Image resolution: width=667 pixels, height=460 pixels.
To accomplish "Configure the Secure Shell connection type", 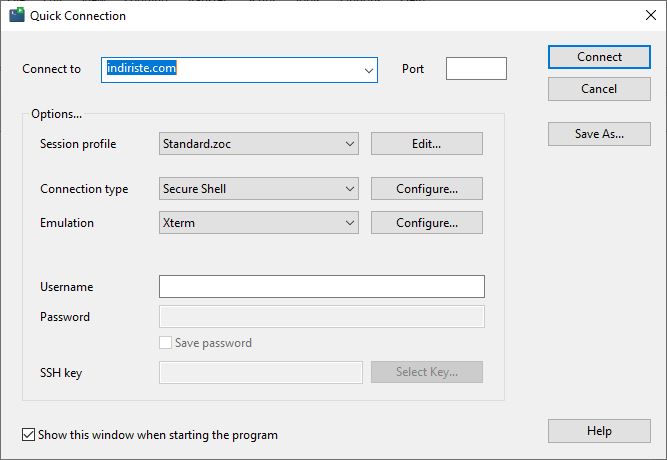I will (x=427, y=189).
